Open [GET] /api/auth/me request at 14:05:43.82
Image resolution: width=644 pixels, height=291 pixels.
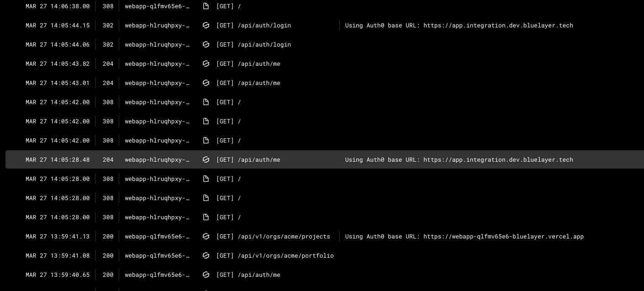[x=248, y=64]
